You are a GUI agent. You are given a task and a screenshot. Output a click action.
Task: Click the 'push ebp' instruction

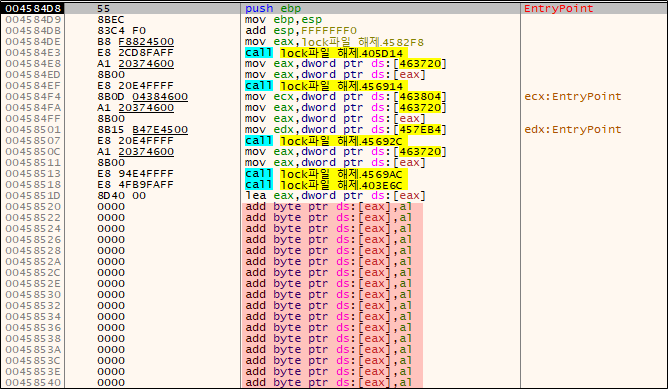click(x=273, y=9)
